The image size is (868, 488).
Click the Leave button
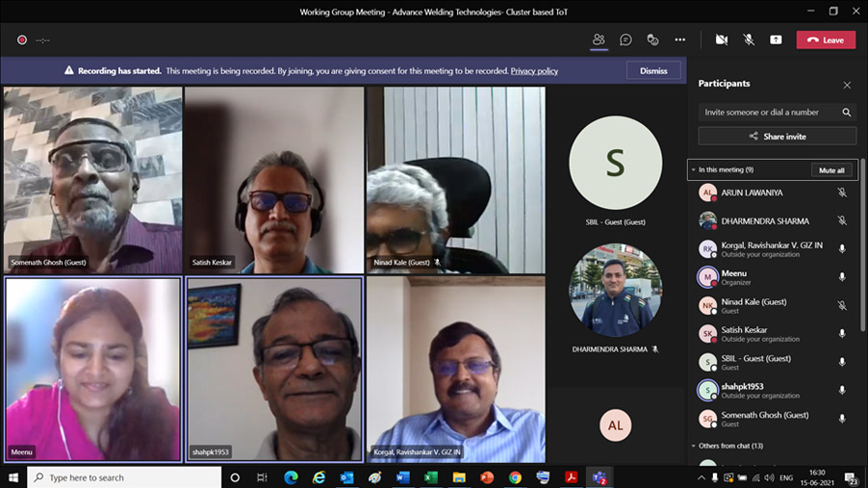click(x=826, y=39)
